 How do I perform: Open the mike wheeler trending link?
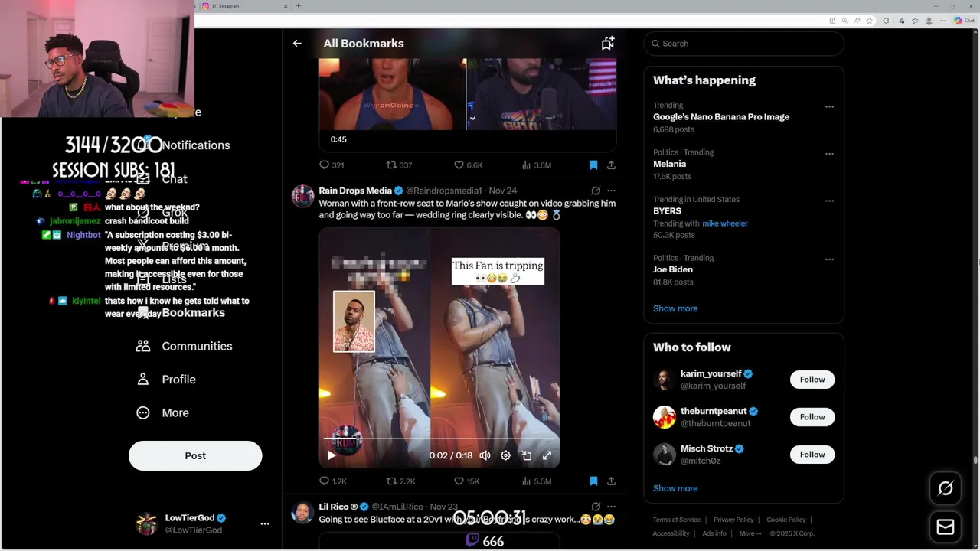pyautogui.click(x=724, y=223)
